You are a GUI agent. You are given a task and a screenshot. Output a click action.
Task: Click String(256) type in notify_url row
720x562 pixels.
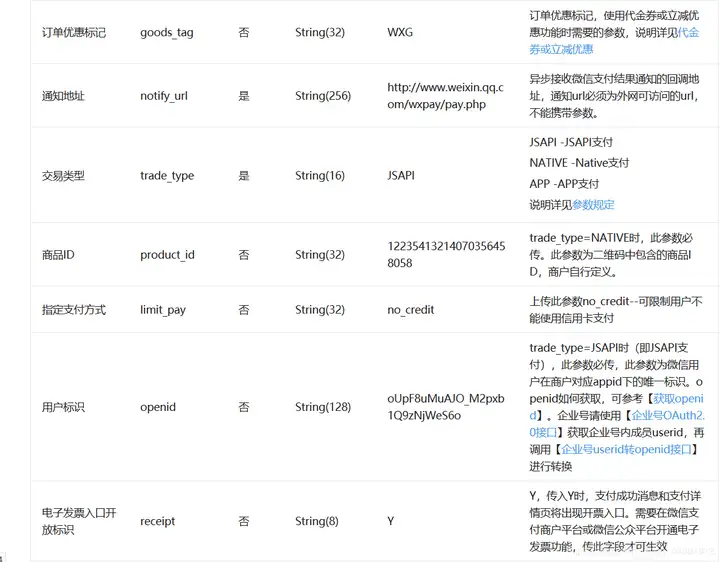click(323, 96)
